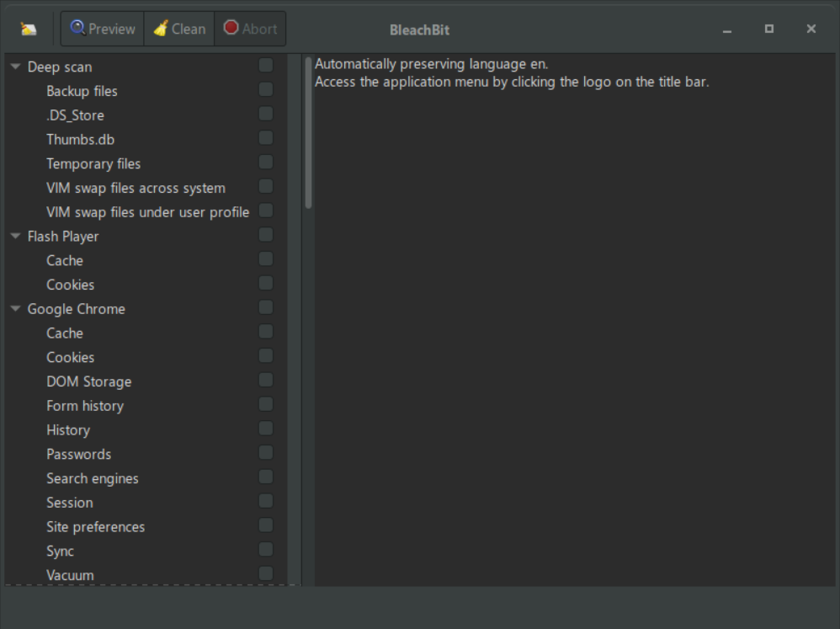
Task: Check Flash Player Cookies option
Action: pos(266,283)
